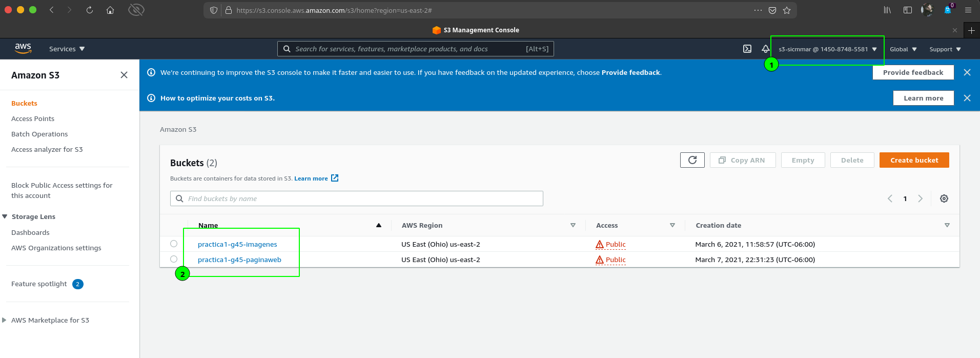
Task: Click the Create bucket button
Action: 914,160
